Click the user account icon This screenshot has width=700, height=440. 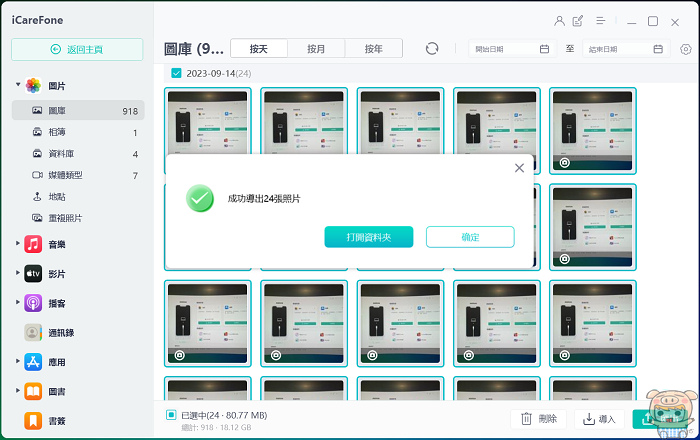coord(559,21)
